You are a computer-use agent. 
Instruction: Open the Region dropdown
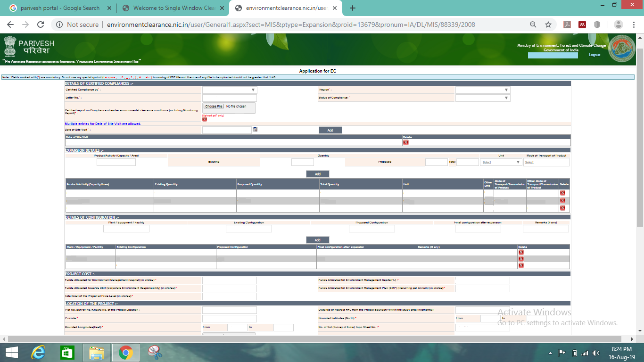(x=482, y=90)
